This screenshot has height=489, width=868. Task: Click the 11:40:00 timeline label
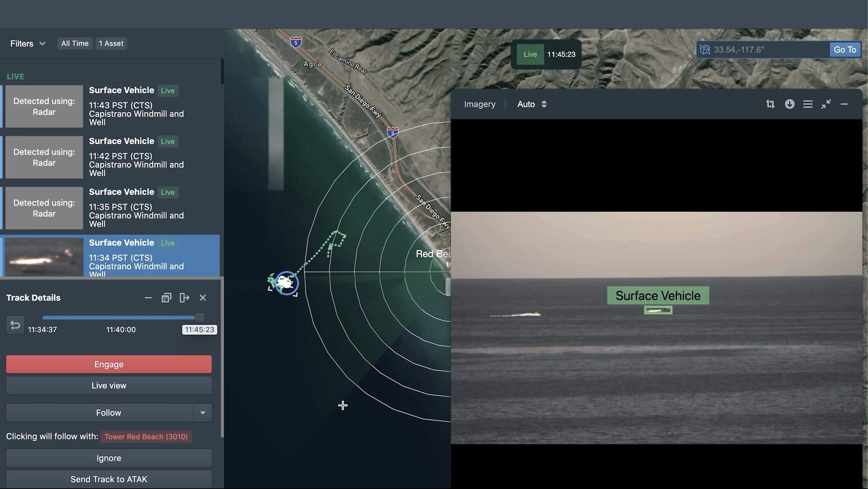[121, 330]
